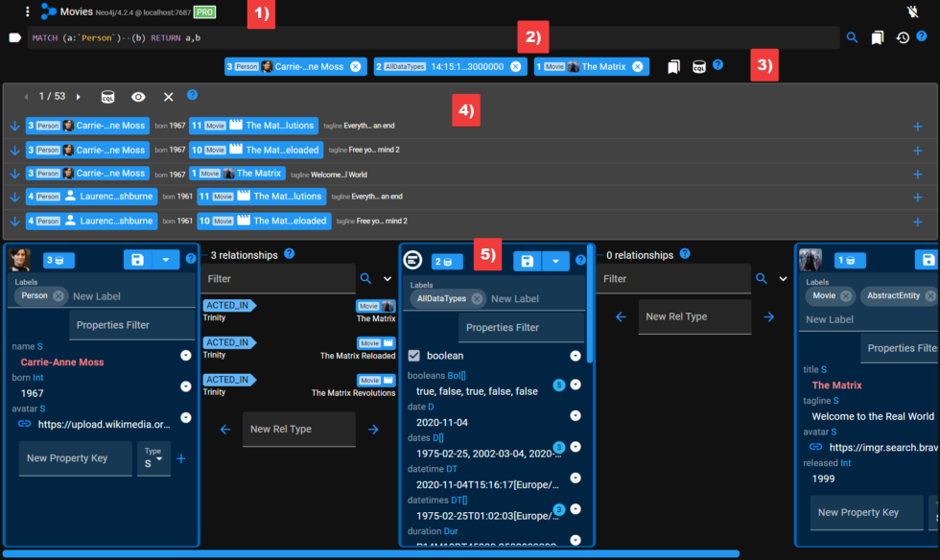Add first result row with plus icon
The width and height of the screenshot is (940, 560).
click(917, 127)
